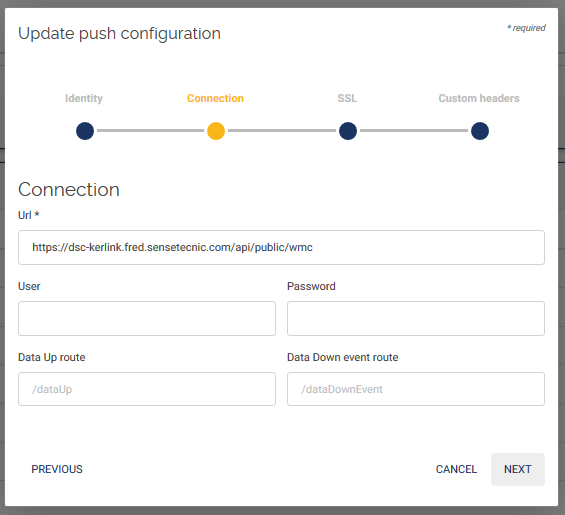Jump to the SSL step circle
The height and width of the screenshot is (515, 565).
pos(348,131)
